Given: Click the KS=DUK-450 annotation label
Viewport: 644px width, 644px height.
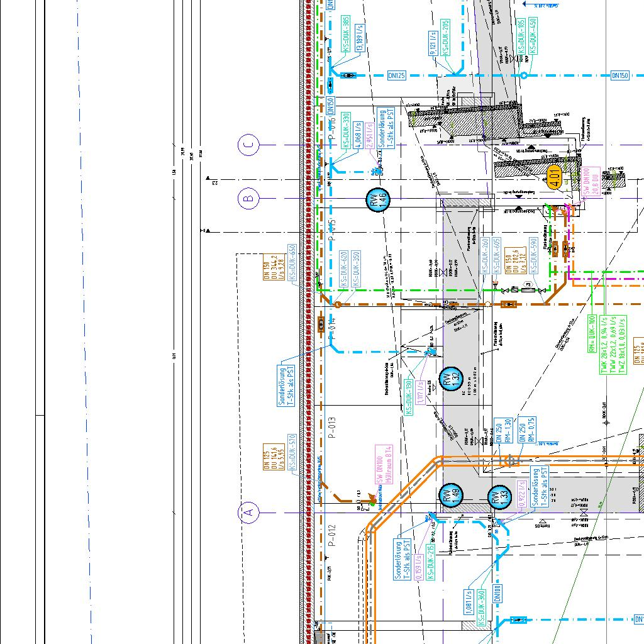Looking at the screenshot, I should (x=533, y=35).
